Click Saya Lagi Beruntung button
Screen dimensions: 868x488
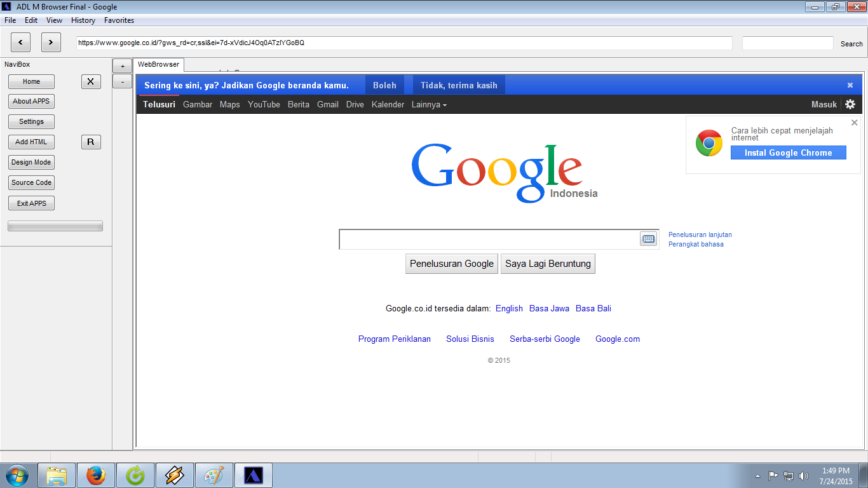(548, 264)
